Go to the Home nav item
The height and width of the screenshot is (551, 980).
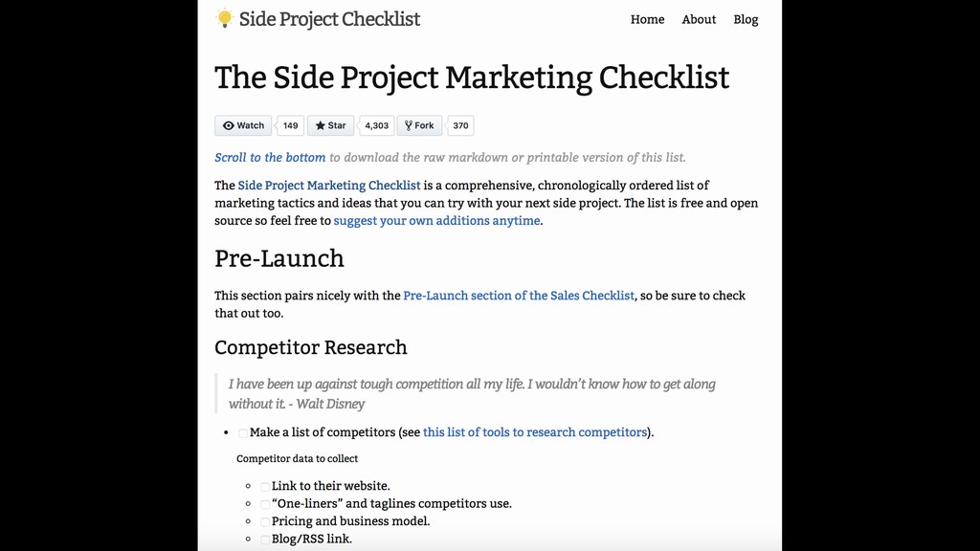pyautogui.click(x=647, y=19)
